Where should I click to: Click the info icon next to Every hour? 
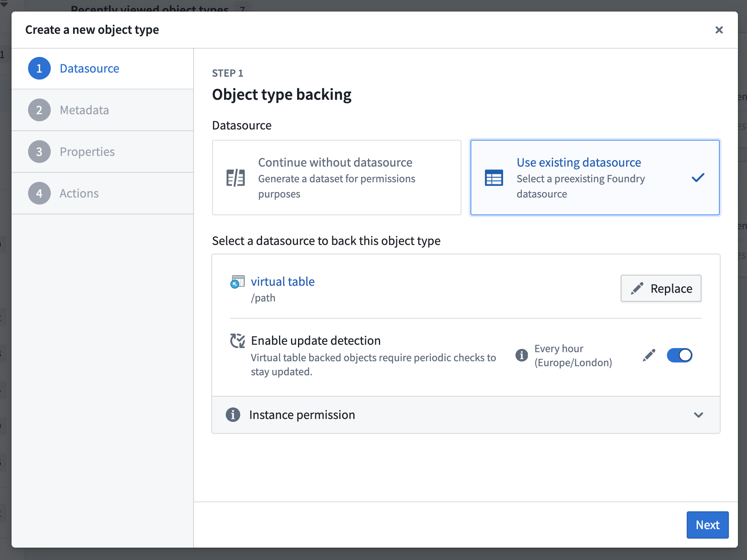[521, 355]
